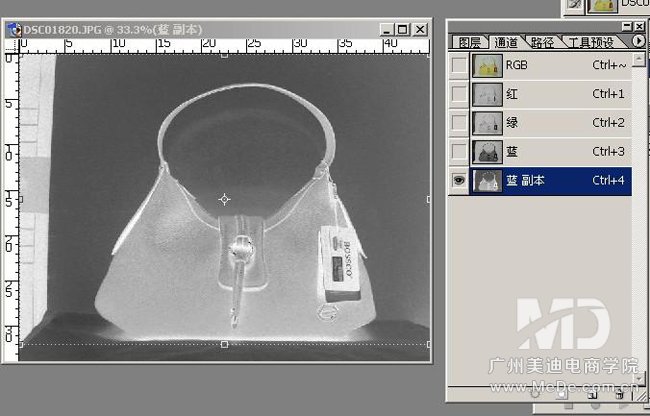Hide the 蓝 副本 channel eye icon

459,180
